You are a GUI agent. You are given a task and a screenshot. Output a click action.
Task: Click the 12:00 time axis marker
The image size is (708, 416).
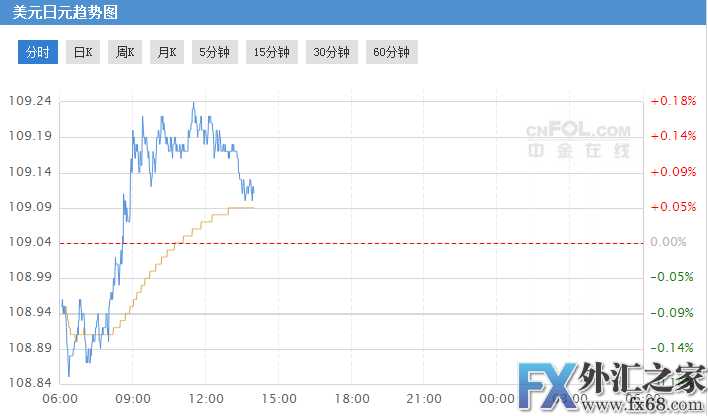click(205, 397)
